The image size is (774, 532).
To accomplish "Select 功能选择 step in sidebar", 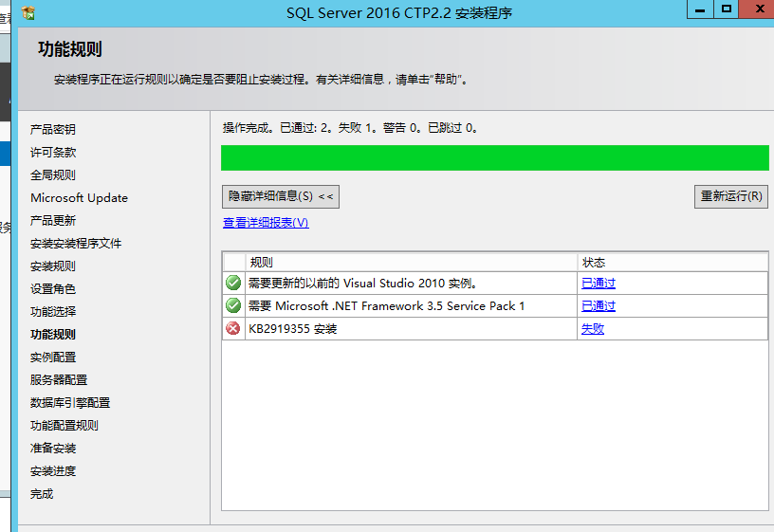I will click(53, 311).
